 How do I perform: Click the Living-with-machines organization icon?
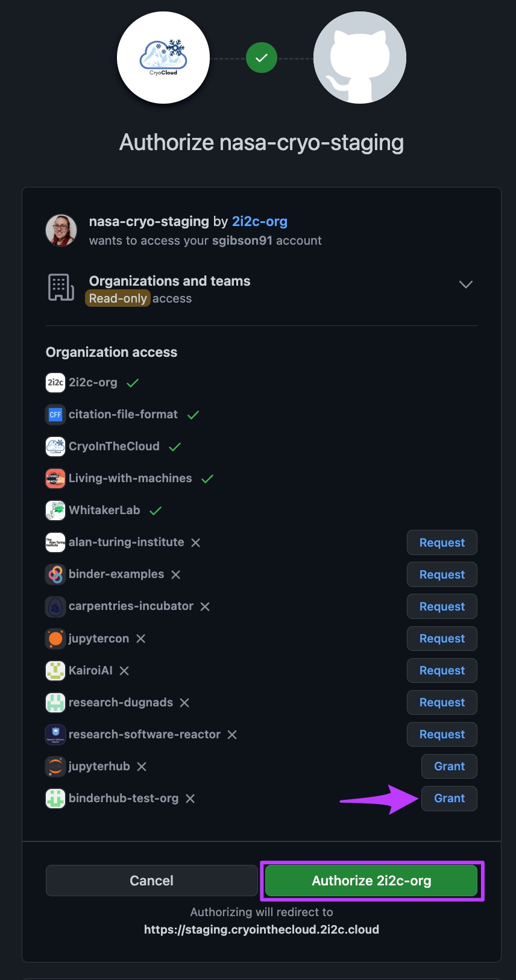(x=55, y=479)
